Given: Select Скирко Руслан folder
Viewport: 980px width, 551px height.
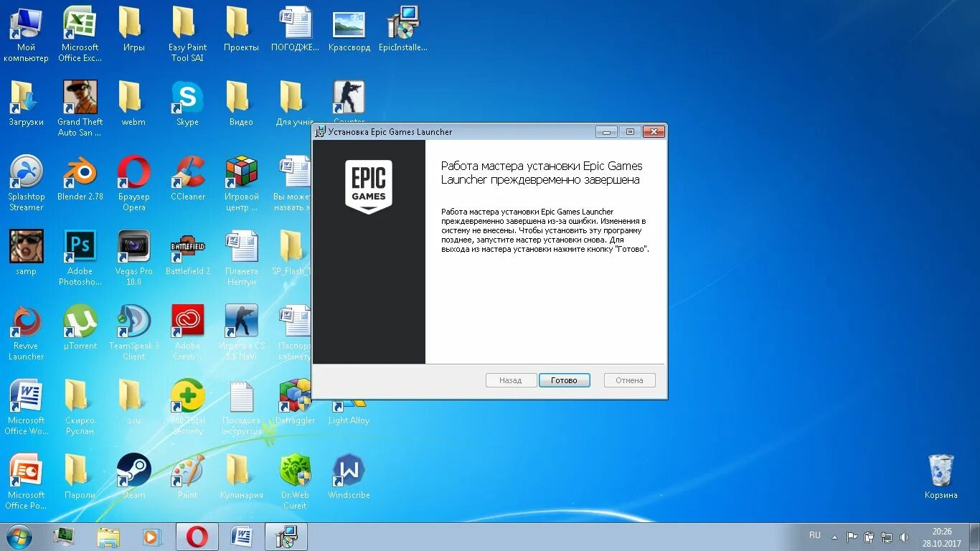Looking at the screenshot, I should click(80, 407).
